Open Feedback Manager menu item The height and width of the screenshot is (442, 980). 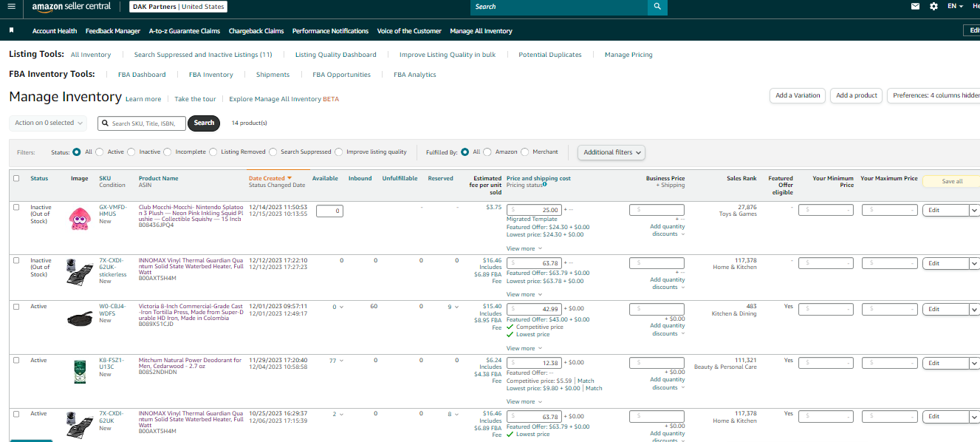[x=113, y=31]
